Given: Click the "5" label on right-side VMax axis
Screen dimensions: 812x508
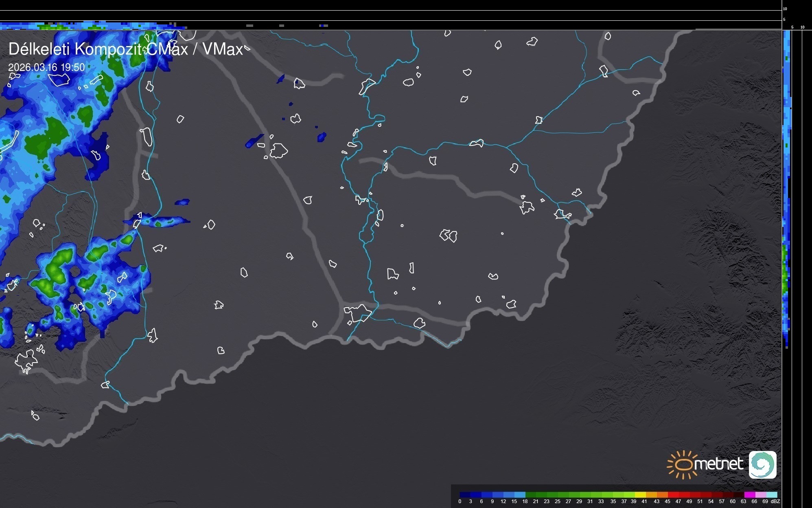Looking at the screenshot, I should 792,27.
